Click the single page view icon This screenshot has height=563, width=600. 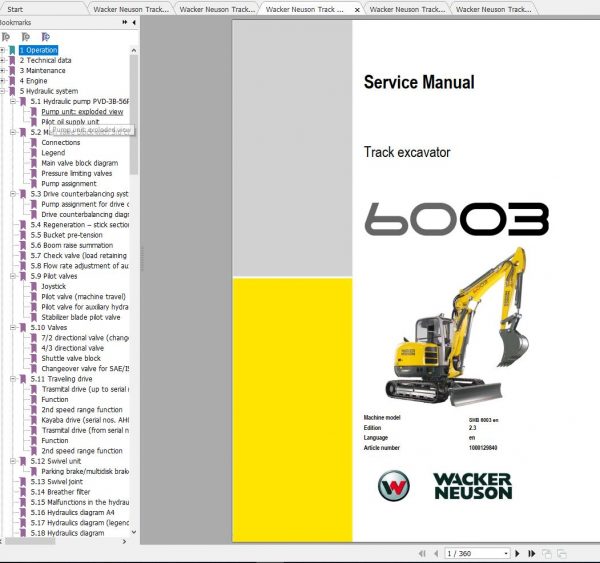(547, 553)
